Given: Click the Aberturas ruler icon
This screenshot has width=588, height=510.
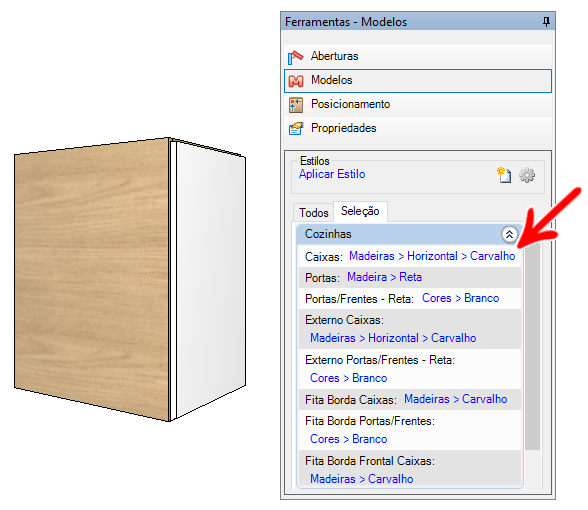Looking at the screenshot, I should 296,57.
